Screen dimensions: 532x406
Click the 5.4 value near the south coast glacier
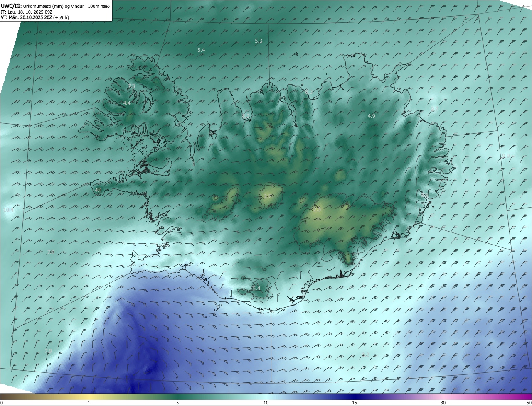coord(256,288)
